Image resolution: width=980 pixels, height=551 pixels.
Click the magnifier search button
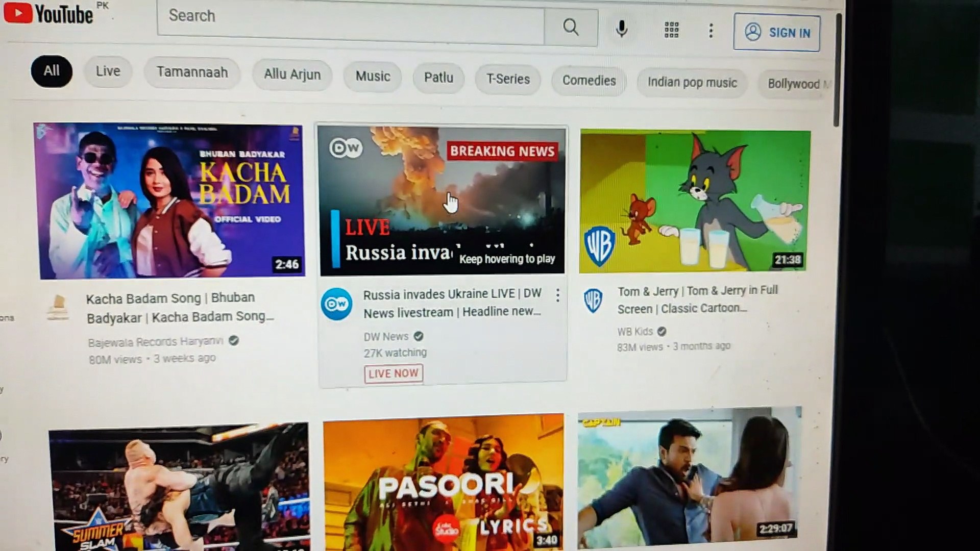click(571, 27)
